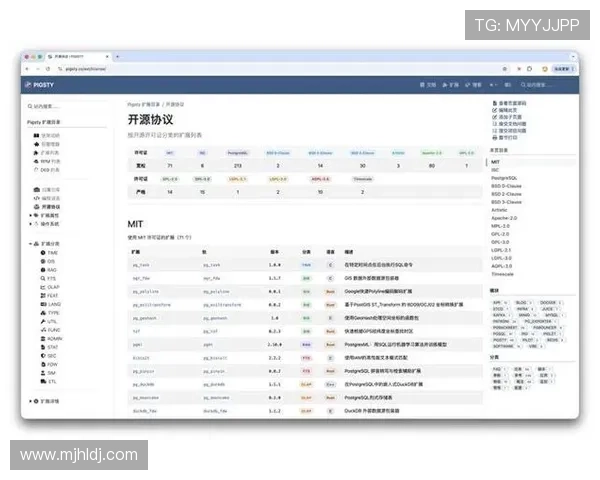Open the RAG category in the sidebar

click(x=49, y=270)
